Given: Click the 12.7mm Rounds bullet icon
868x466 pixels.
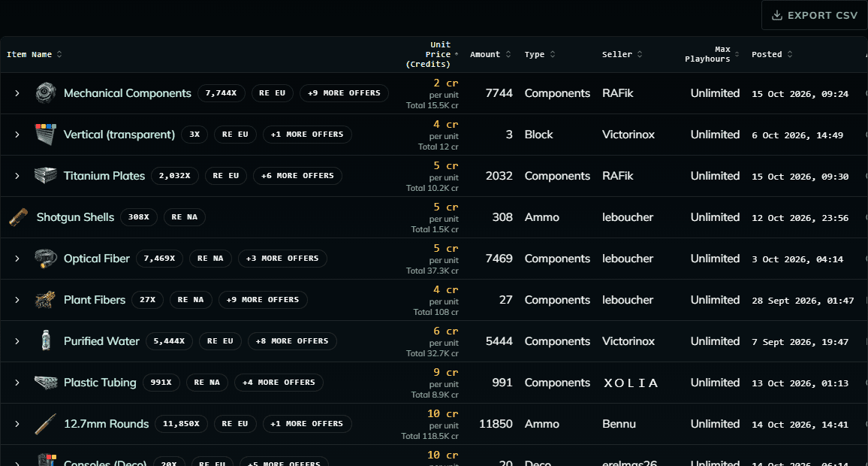Looking at the screenshot, I should pos(45,424).
